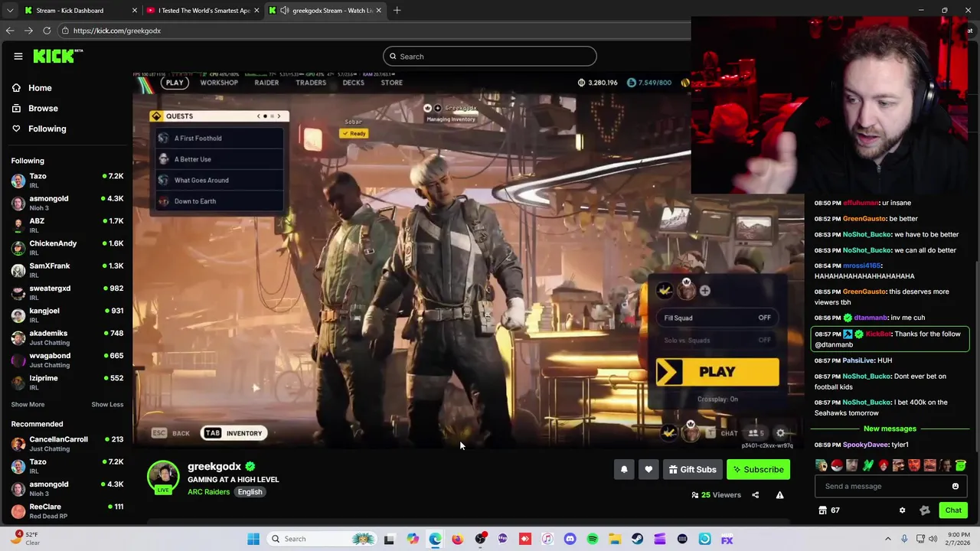Show more followed channels

[28, 404]
